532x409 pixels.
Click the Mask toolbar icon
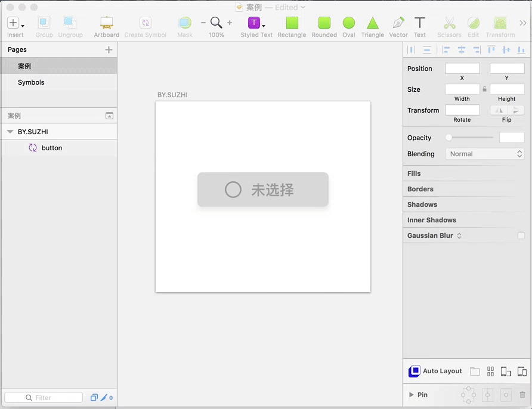[x=185, y=23]
